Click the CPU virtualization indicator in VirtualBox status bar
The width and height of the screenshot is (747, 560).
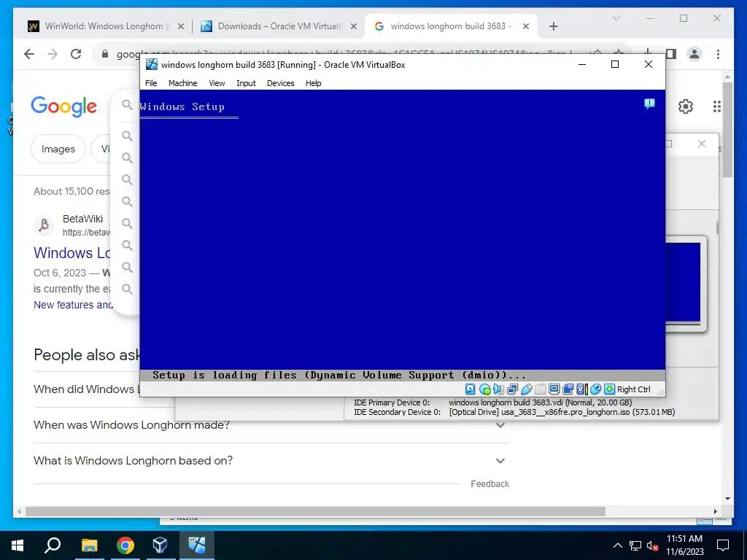pyautogui.click(x=582, y=389)
